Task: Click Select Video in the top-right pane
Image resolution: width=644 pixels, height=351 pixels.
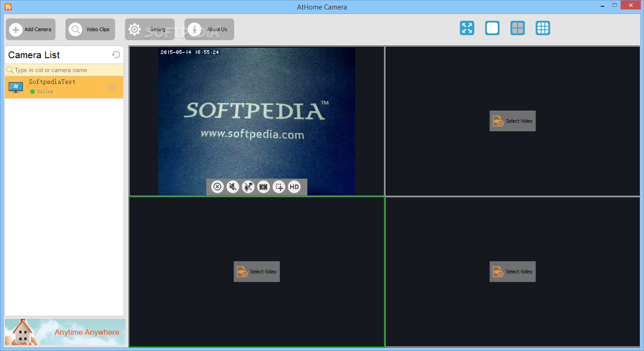Action: click(513, 121)
